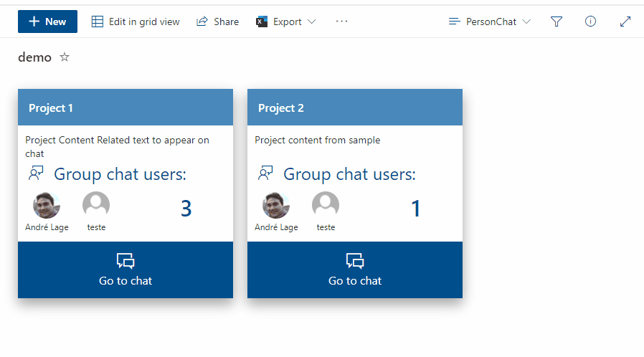Click 'Group chat users:' in Project 1
Image resolution: width=644 pixels, height=357 pixels.
coord(120,174)
